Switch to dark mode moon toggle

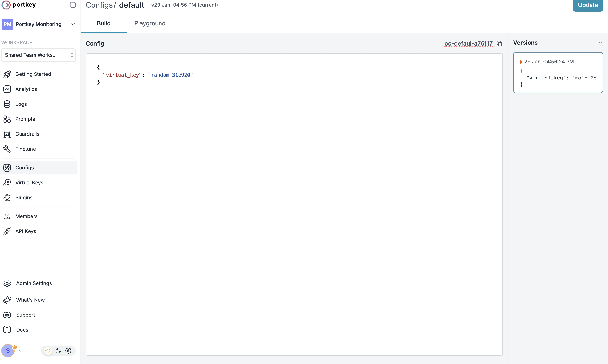click(58, 350)
